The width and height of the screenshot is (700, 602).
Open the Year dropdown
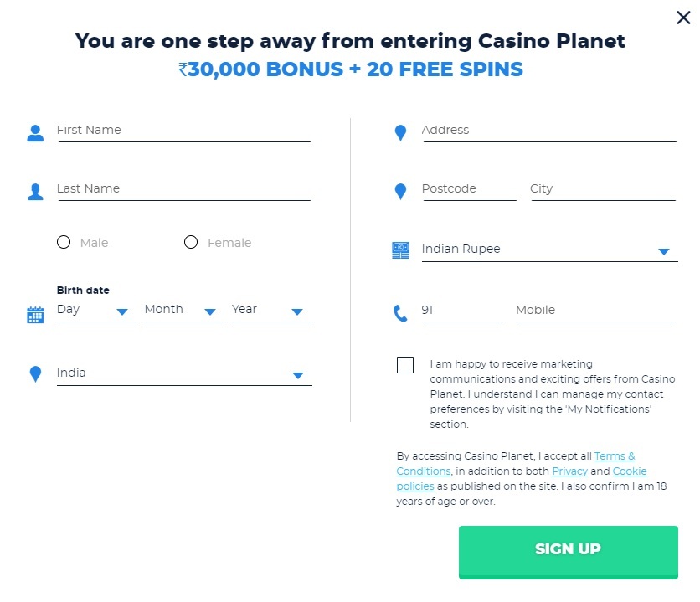(297, 311)
